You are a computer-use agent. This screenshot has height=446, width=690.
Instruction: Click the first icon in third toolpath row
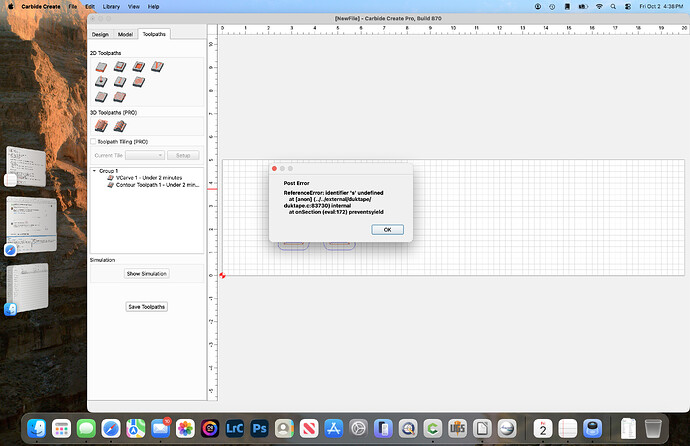pyautogui.click(x=101, y=97)
